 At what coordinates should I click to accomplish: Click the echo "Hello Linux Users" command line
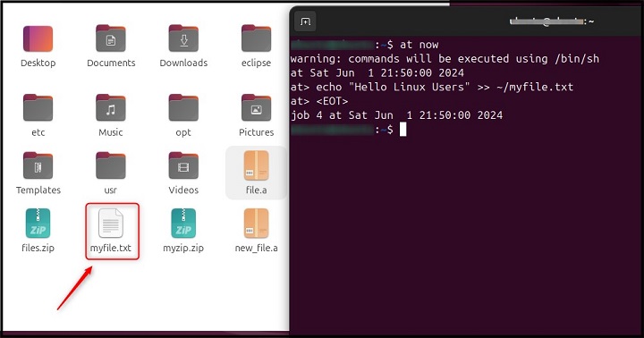[x=432, y=87]
